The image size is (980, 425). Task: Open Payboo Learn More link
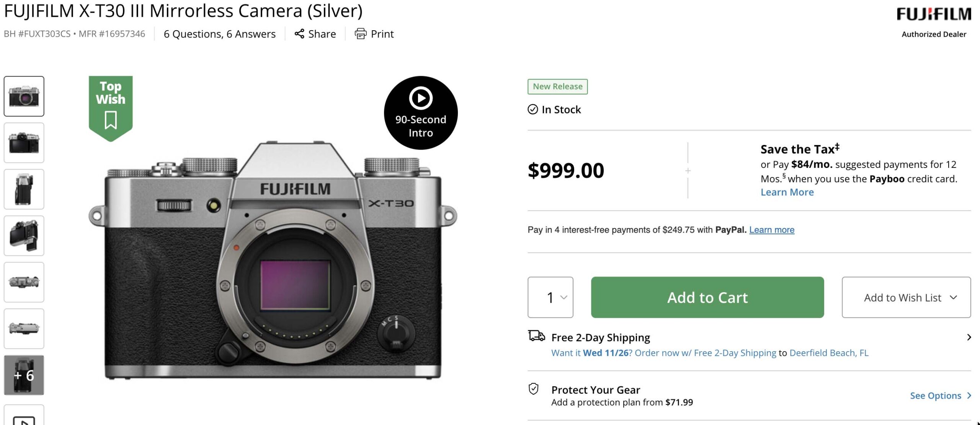[x=787, y=192]
